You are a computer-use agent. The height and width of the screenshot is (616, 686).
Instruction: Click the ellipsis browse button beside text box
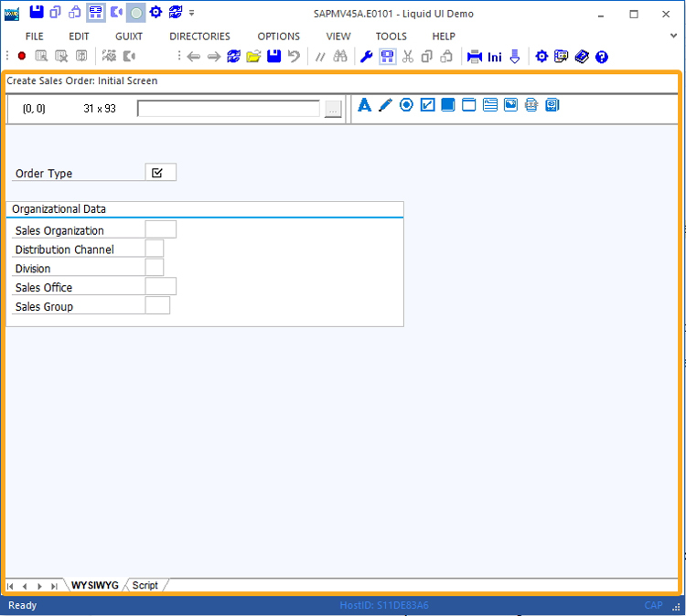coord(333,109)
